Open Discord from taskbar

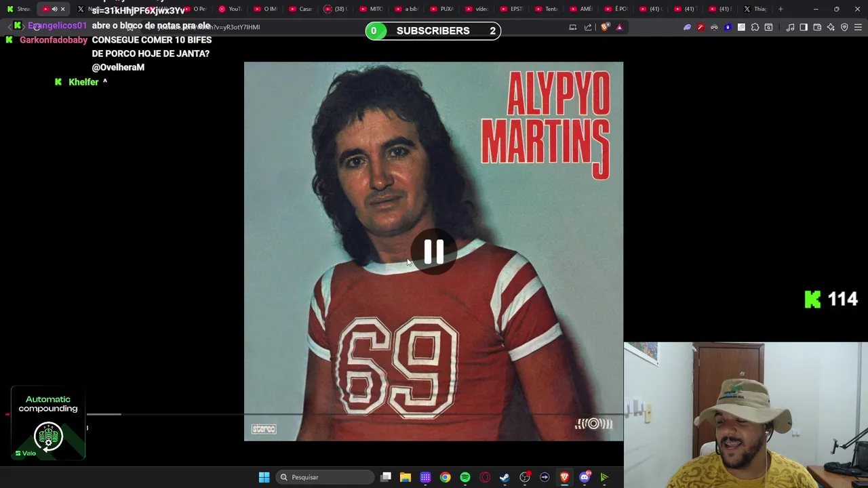tap(585, 477)
